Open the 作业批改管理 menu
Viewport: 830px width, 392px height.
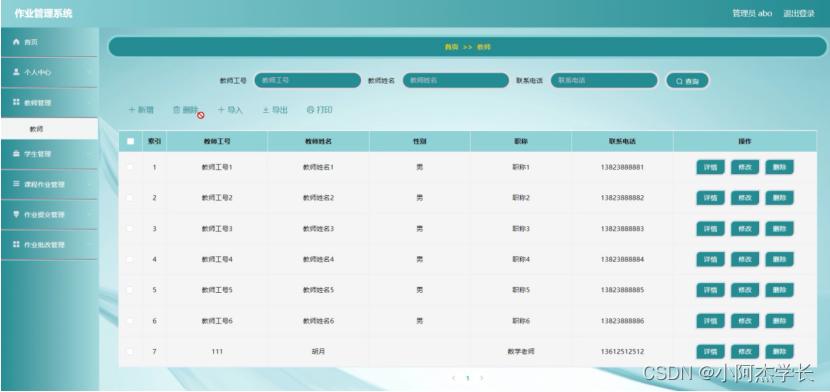[49, 244]
